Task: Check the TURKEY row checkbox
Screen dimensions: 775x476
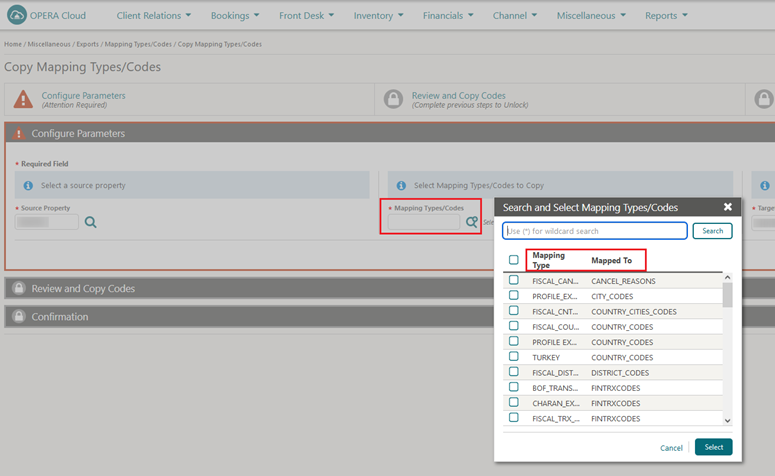Action: [514, 356]
